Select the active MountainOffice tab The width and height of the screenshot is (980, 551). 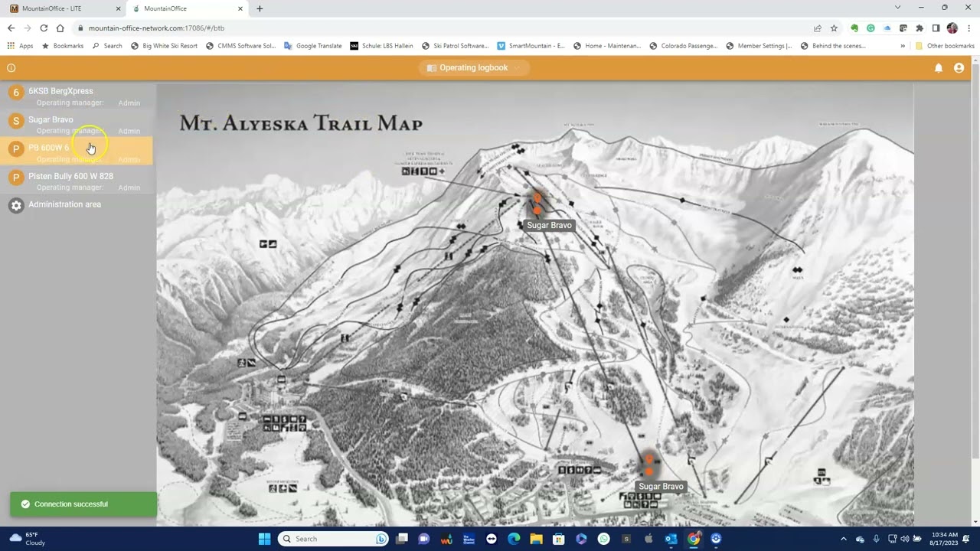(187, 8)
